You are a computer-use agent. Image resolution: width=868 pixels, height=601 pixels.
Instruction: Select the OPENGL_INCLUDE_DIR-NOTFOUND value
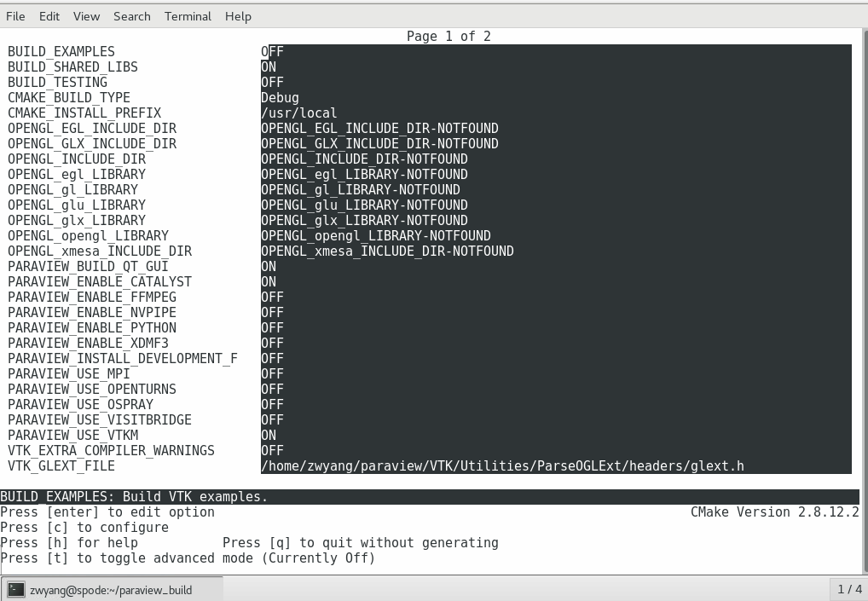point(364,159)
